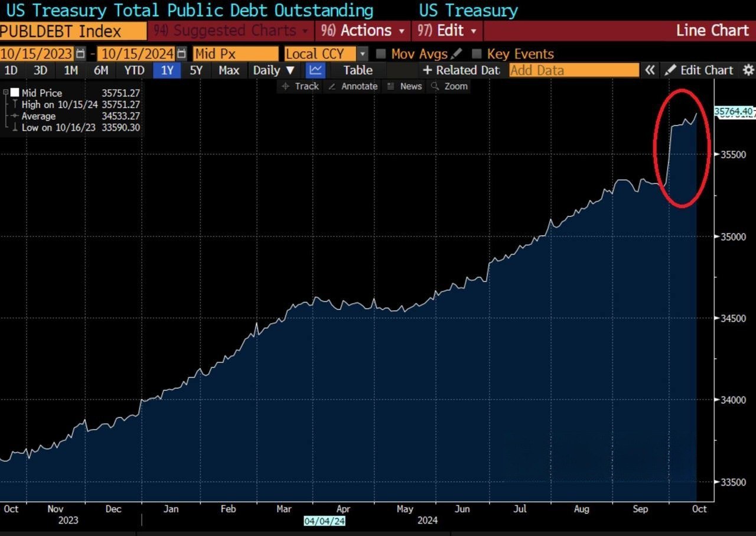756x536 pixels.
Task: Open start date calendar picker icon
Action: point(80,54)
